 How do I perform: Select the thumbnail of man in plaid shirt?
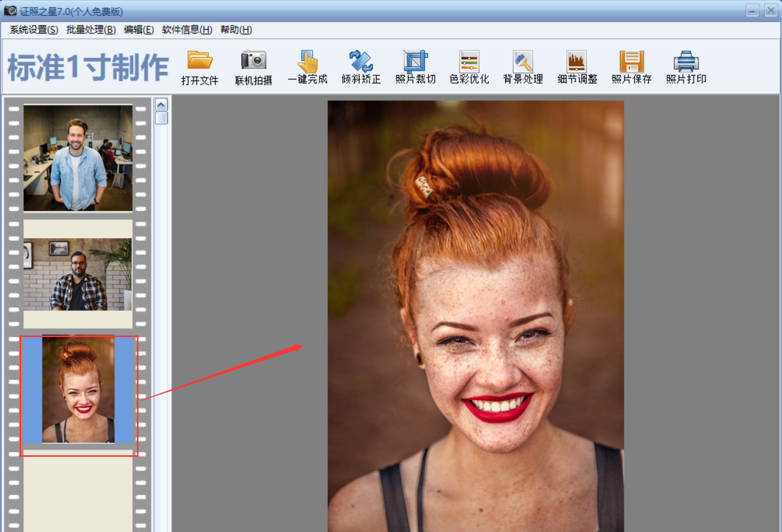tap(78, 274)
